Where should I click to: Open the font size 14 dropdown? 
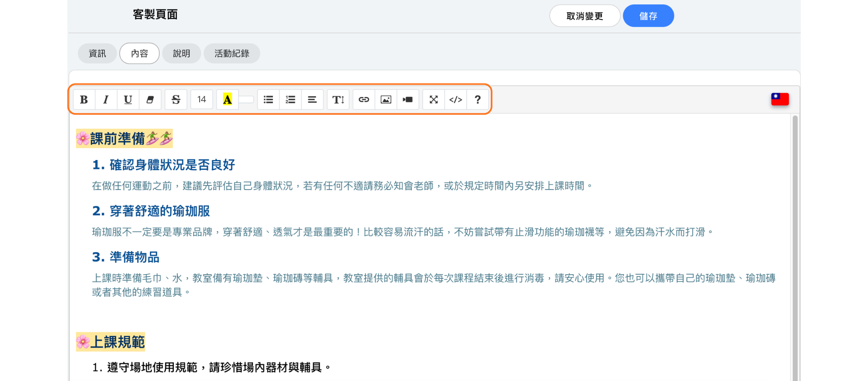click(x=202, y=99)
